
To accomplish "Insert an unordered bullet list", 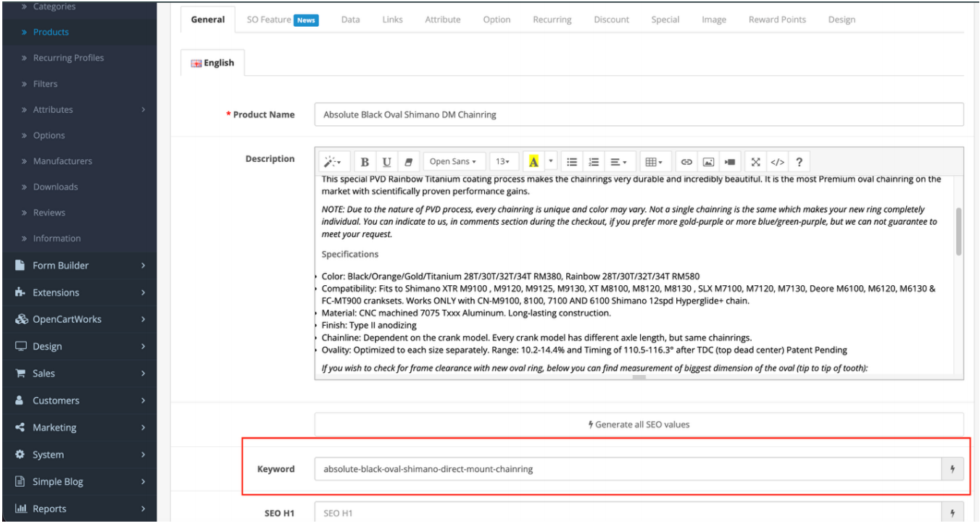I will (x=571, y=161).
